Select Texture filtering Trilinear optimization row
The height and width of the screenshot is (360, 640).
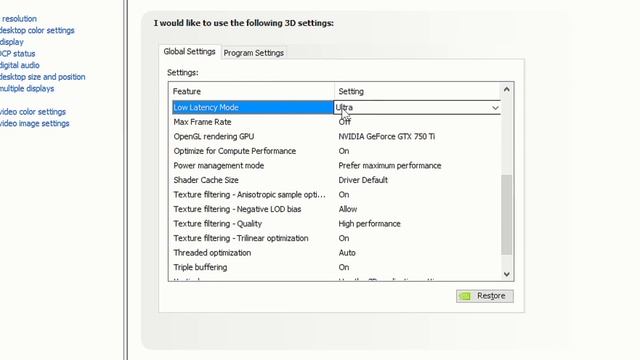point(241,238)
